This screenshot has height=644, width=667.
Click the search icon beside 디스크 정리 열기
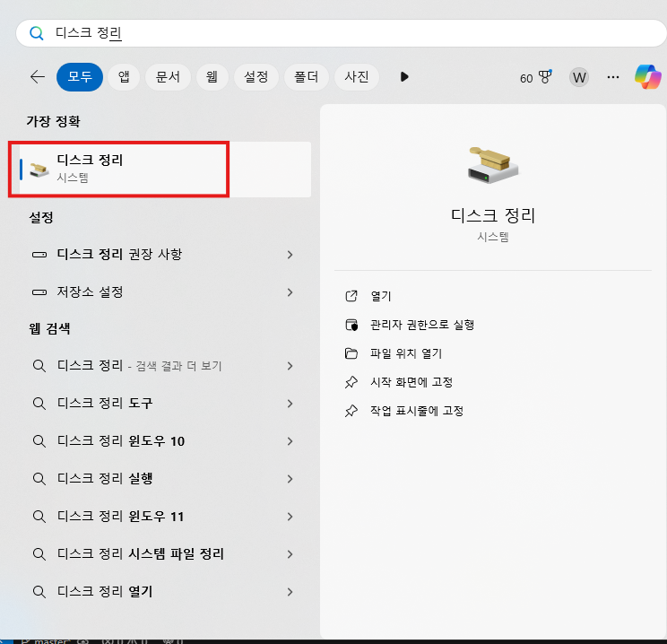click(39, 592)
